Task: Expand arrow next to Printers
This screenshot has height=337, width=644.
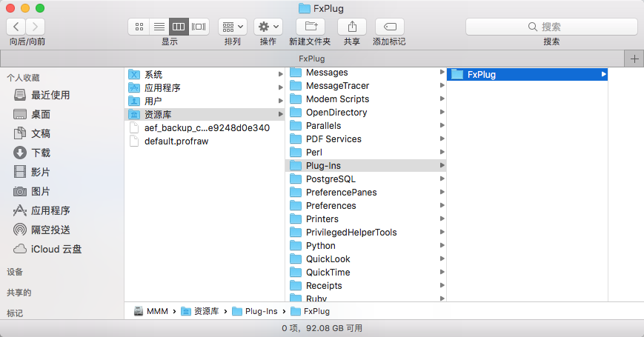Action: (x=442, y=218)
